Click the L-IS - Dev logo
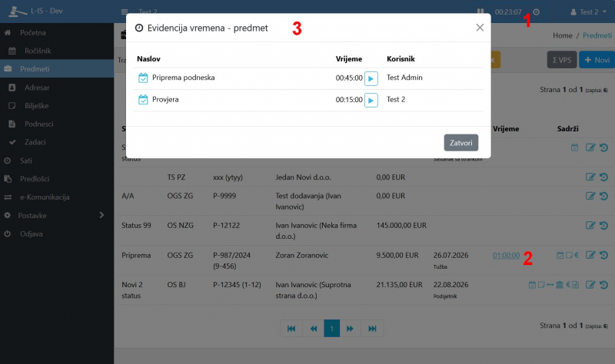Viewport: 615px width, 364px height. (35, 11)
